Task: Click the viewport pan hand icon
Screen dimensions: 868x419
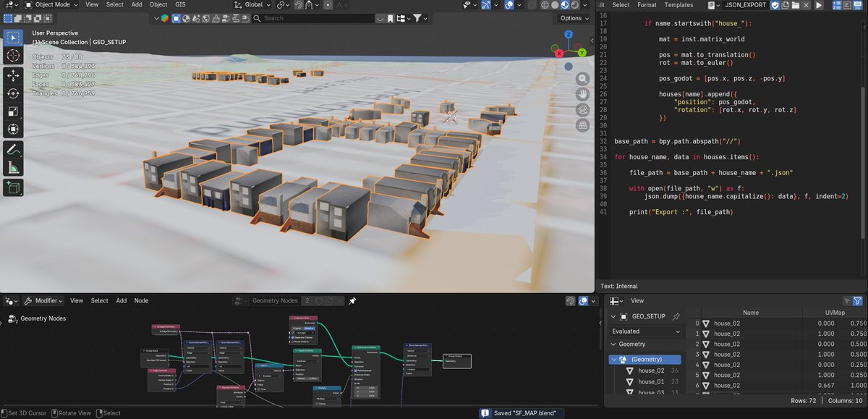Action: click(582, 94)
